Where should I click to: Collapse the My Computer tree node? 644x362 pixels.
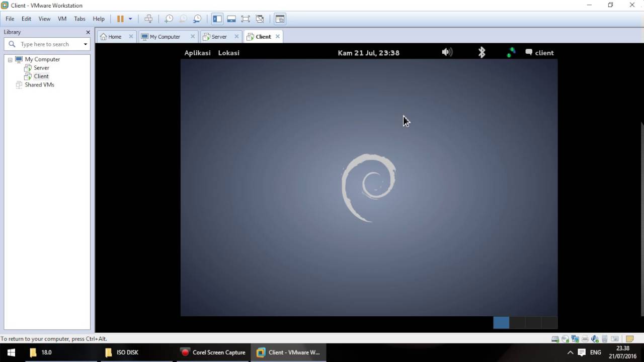10,59
